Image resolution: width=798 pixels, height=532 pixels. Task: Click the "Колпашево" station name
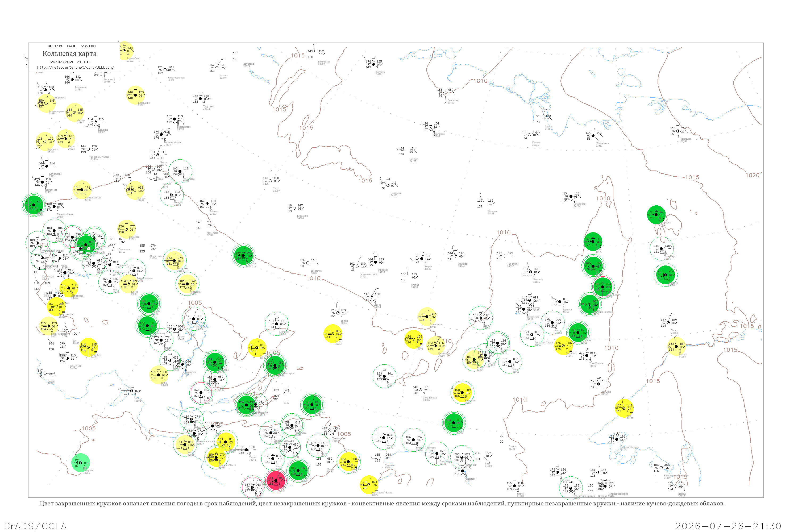coord(55,174)
